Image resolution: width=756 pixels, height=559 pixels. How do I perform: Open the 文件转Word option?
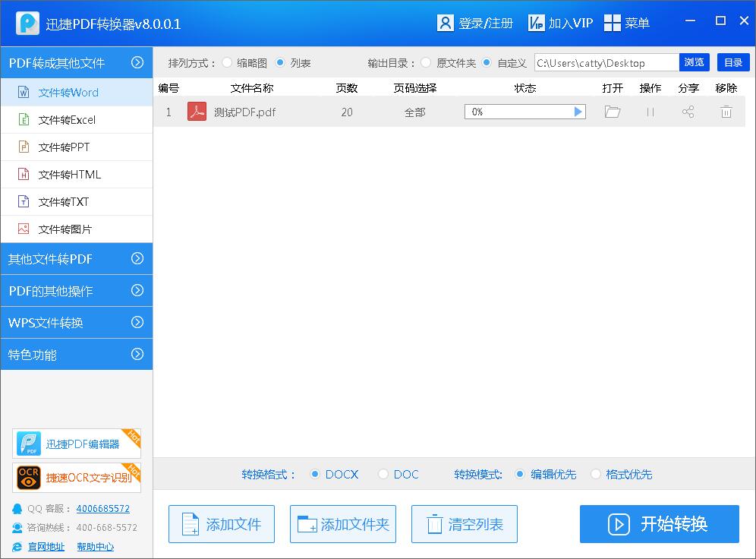pos(77,92)
